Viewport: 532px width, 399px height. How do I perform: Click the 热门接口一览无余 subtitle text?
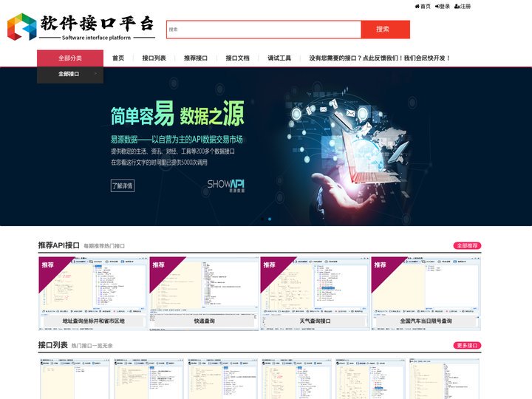tap(92, 346)
